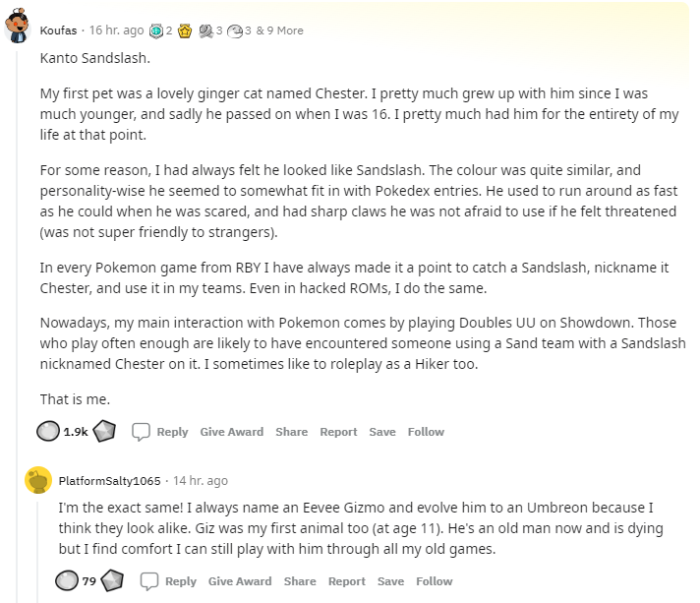Image resolution: width=700 pixels, height=603 pixels.
Task: Open the Koufas username link
Action: [58, 30]
